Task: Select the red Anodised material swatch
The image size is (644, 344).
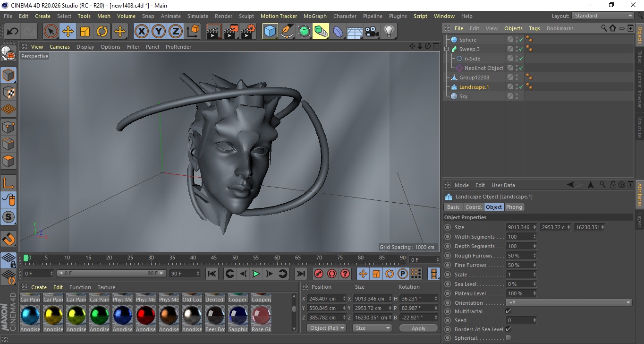Action: (145, 315)
